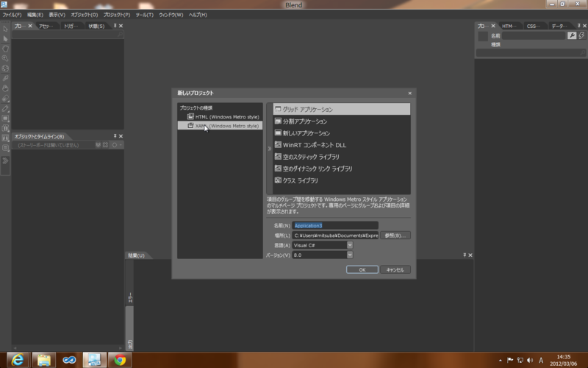The width and height of the screenshot is (588, 368).
Task: Open the version 8.0 dropdown
Action: click(350, 255)
